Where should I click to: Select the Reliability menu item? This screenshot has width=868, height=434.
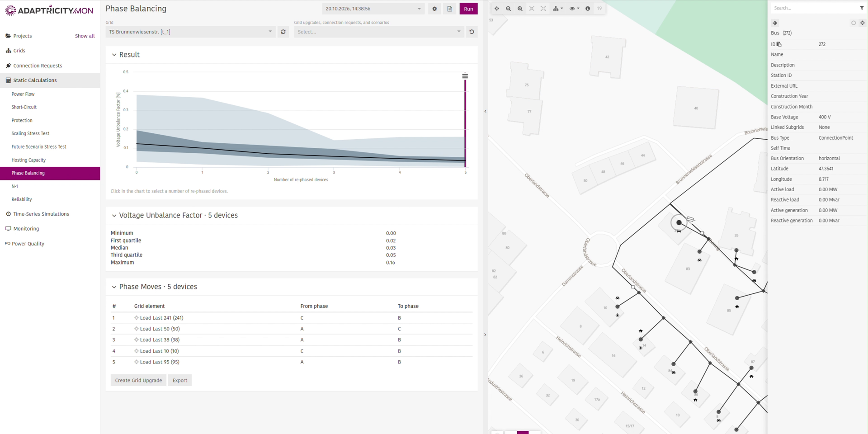[x=22, y=199]
